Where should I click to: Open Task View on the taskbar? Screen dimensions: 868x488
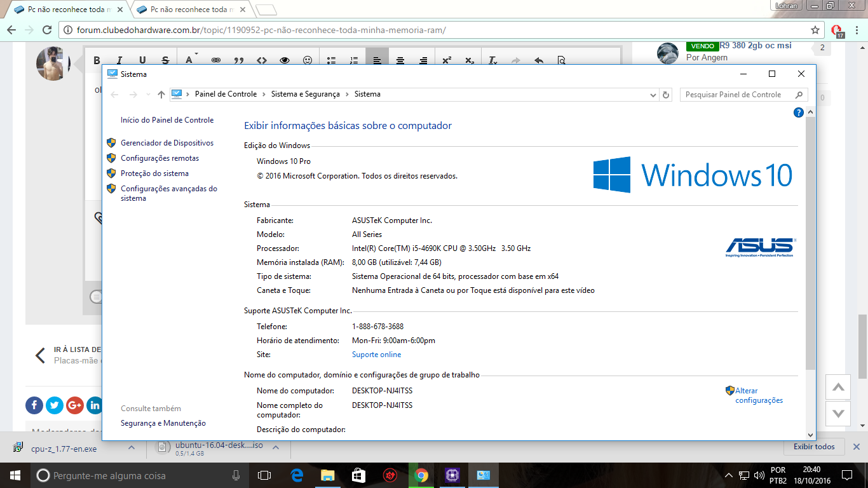[264, 475]
